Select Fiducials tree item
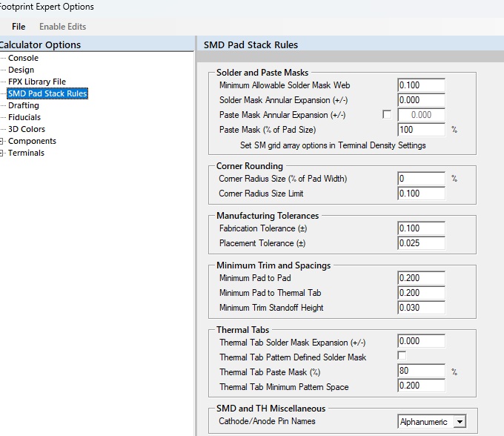Viewport: 504px width, 436px height. click(24, 117)
